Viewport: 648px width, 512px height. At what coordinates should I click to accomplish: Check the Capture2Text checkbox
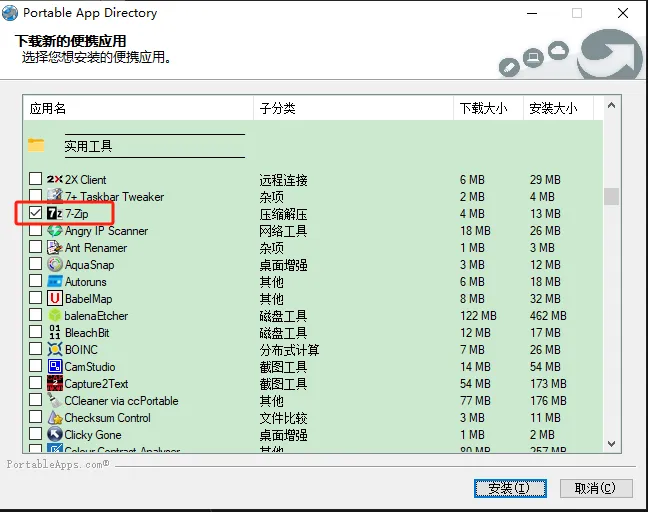tap(36, 383)
